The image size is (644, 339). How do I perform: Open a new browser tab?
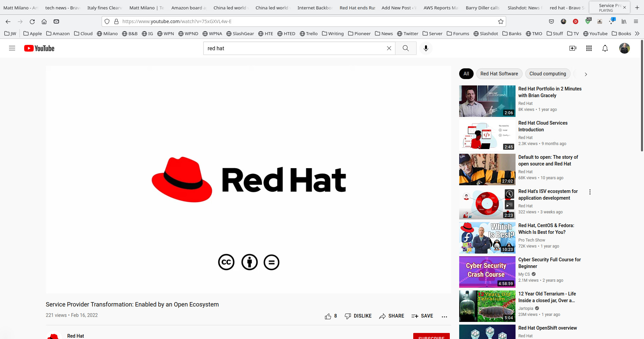tap(637, 7)
